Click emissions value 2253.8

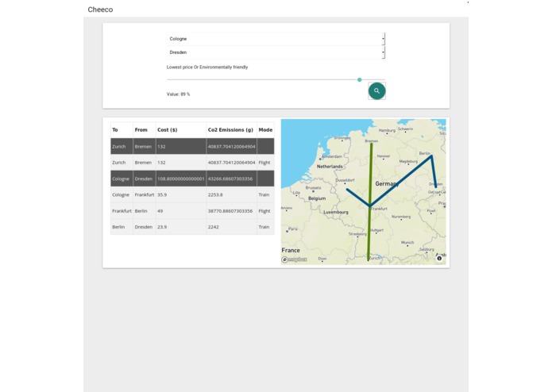215,194
